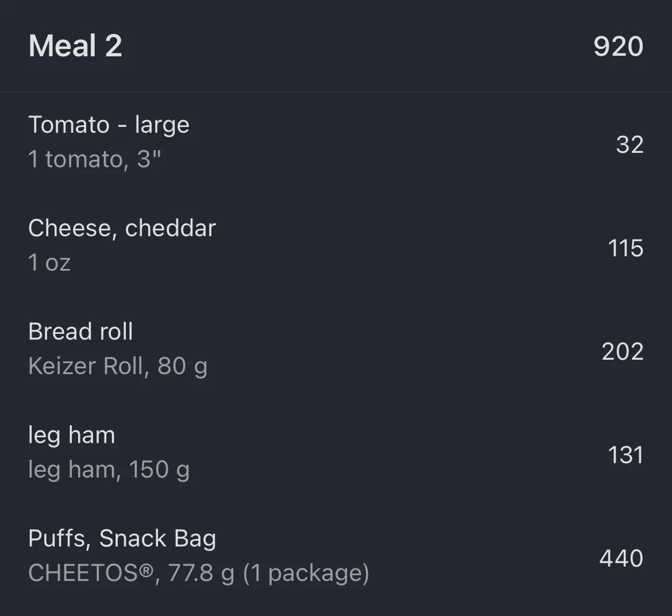
Task: Tap the 1 tomato, 3" serving size
Action: click(94, 159)
